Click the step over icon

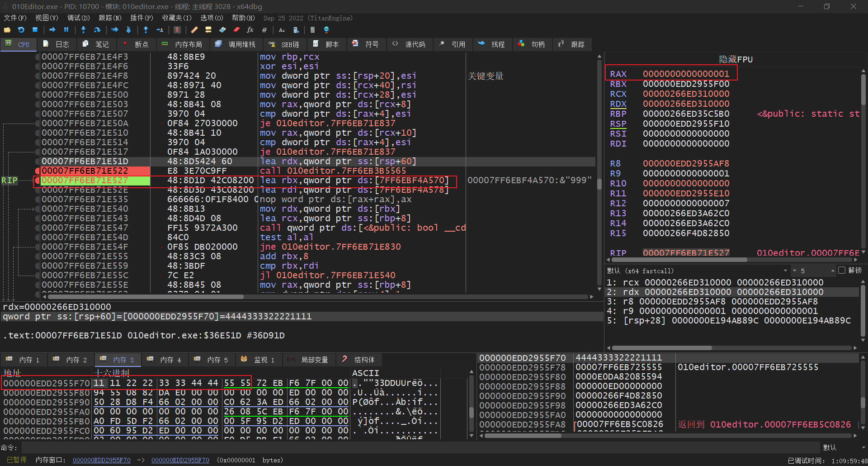click(97, 30)
